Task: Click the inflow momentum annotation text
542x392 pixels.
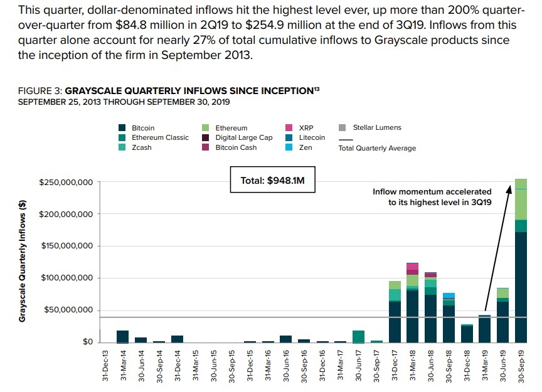Action: click(432, 196)
